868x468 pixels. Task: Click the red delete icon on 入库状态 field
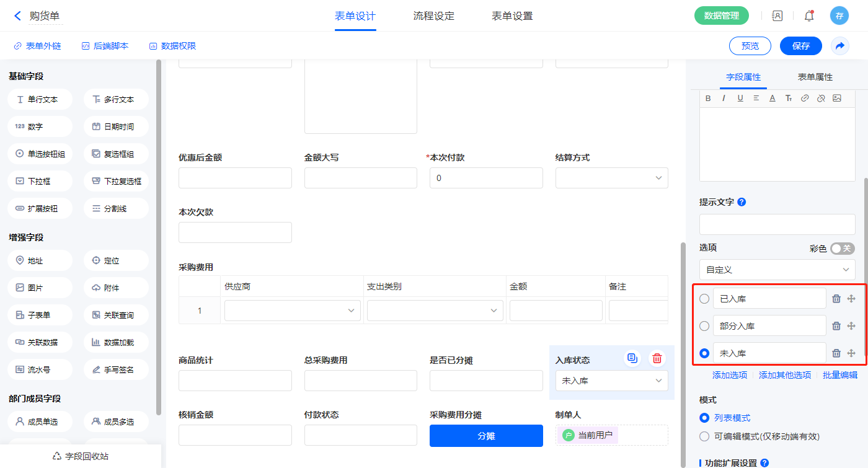pyautogui.click(x=657, y=358)
